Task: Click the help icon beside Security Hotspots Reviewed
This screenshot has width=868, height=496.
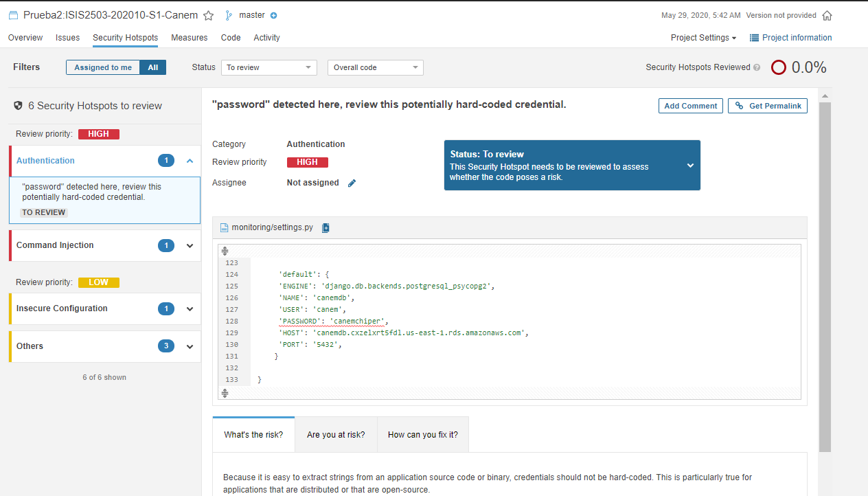Action: pos(757,67)
